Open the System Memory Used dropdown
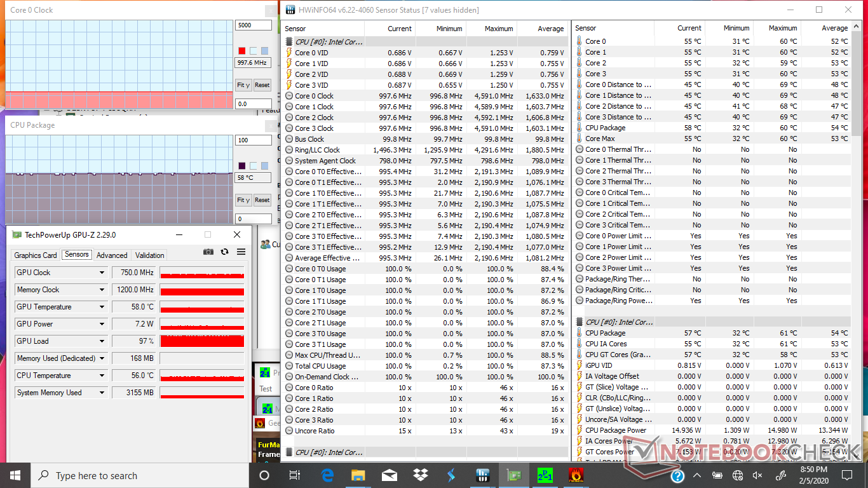The width and height of the screenshot is (868, 488). pyautogui.click(x=102, y=393)
